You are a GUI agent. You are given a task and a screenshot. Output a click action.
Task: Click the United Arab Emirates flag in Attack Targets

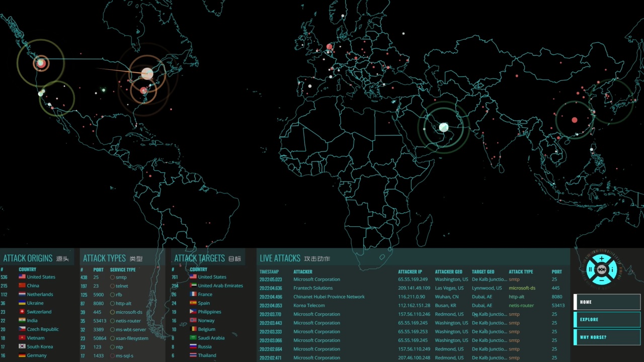[x=193, y=286]
